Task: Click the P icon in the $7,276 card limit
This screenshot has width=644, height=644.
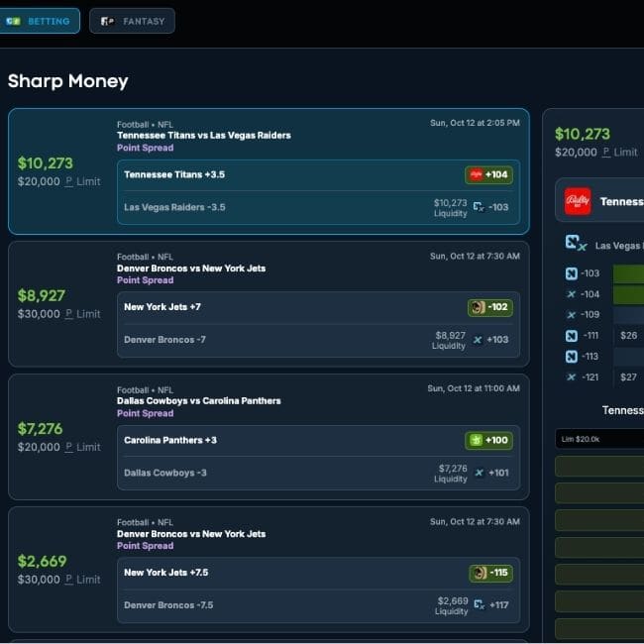Action: tap(69, 447)
